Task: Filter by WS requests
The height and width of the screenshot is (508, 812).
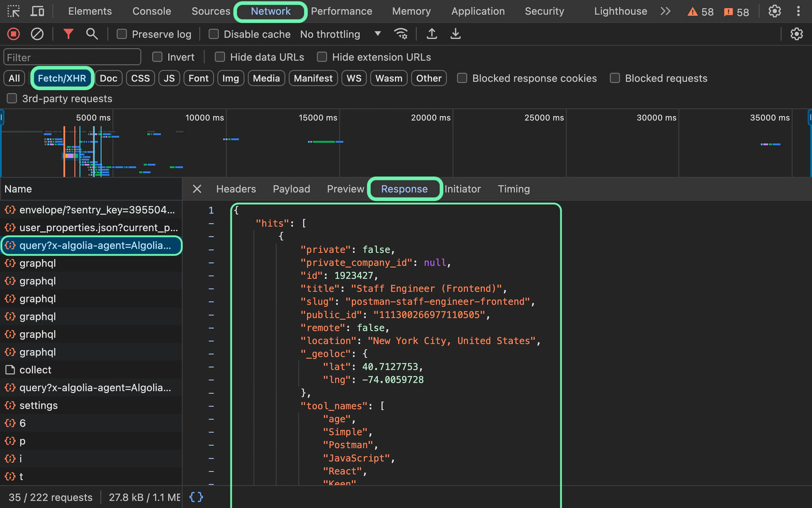Action: pyautogui.click(x=354, y=78)
